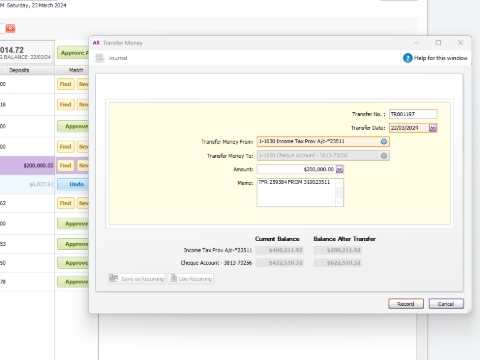Open the Transfer Date calendar dropdown
The image size is (480, 360).
coord(433,128)
